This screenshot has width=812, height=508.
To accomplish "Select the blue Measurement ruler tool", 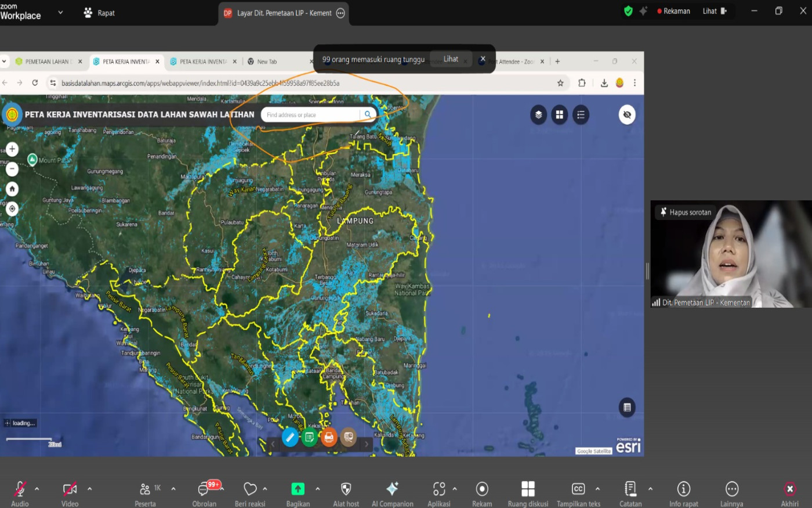I will point(290,437).
